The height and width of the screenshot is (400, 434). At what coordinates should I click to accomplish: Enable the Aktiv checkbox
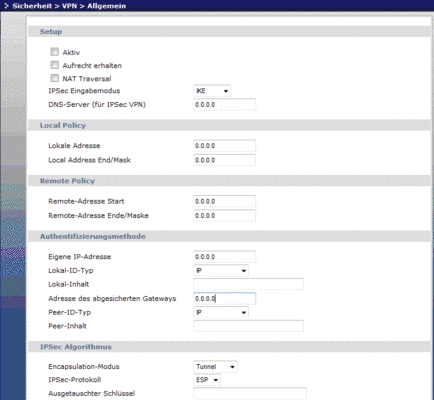pos(54,52)
